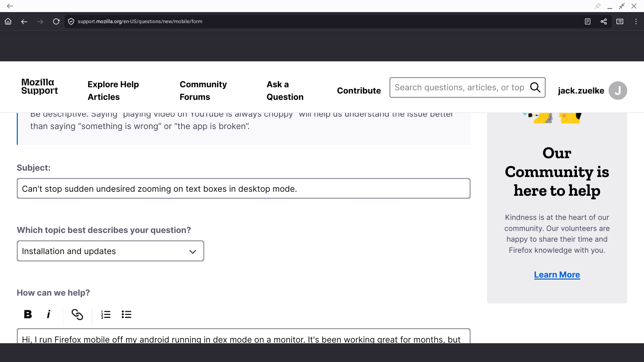
Task: Click the Bold formatting icon
Action: [x=28, y=314]
